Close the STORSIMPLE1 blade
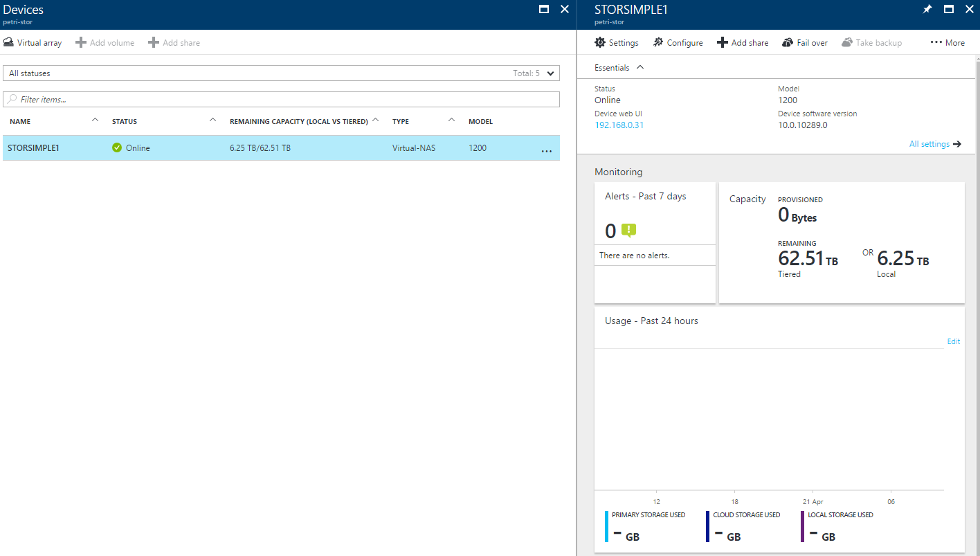The width and height of the screenshot is (980, 556). 970,9
